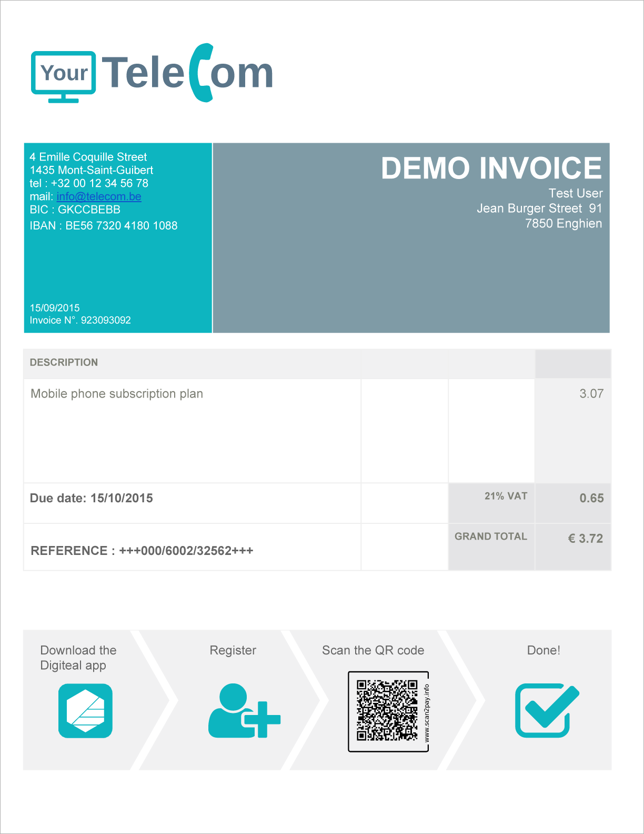The height and width of the screenshot is (834, 644).
Task: Click the IBAN BE56 7320 4180 1088
Action: coord(122,225)
